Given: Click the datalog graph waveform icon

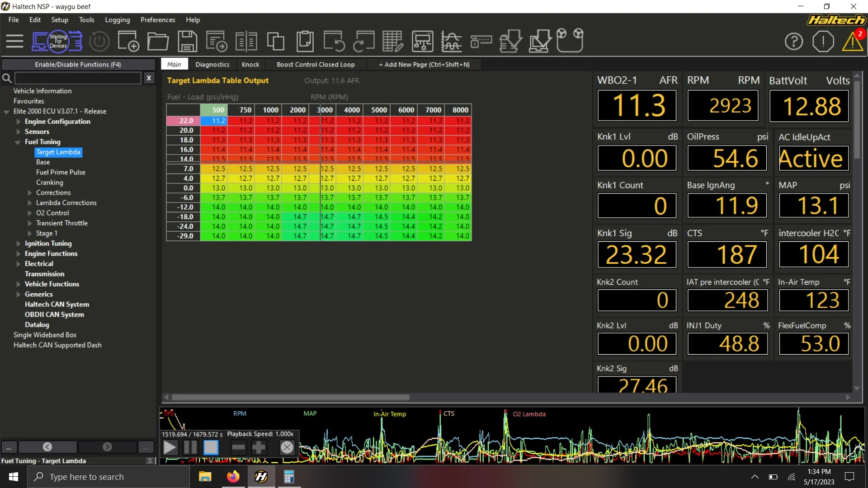Looking at the screenshot, I should click(x=451, y=42).
